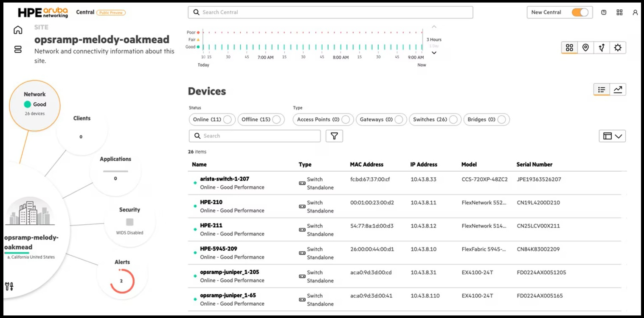Open device HPE-211
Image resolution: width=644 pixels, height=318 pixels.
click(x=211, y=226)
